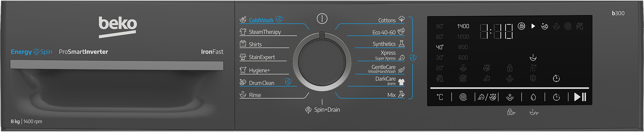Click the b300 model label
The height and width of the screenshot is (132, 644).
coord(618,13)
